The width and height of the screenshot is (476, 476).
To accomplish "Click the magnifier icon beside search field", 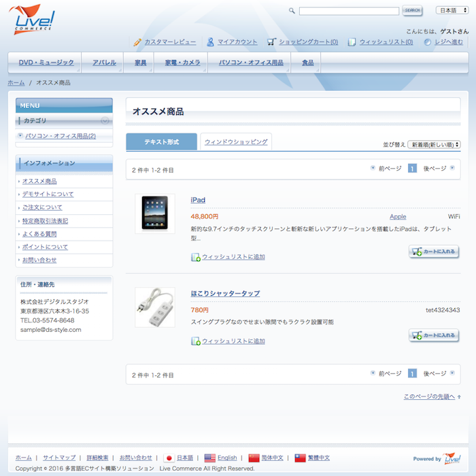I will click(292, 11).
